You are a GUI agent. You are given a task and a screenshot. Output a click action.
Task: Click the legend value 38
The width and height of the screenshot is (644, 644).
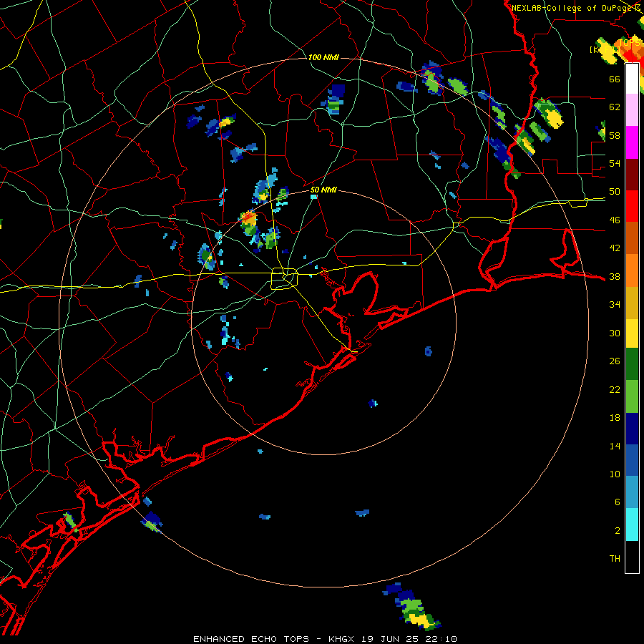615,277
